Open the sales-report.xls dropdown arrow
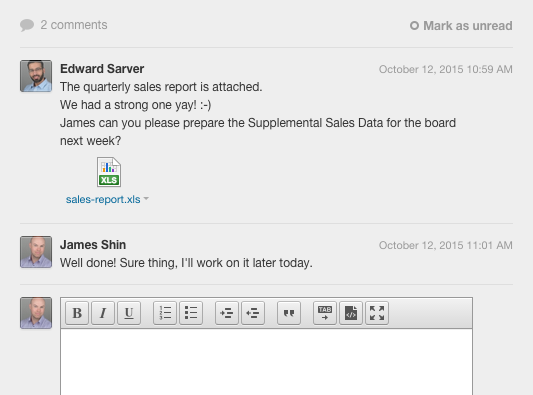Viewport: 533px width, 395px height. pyautogui.click(x=146, y=198)
